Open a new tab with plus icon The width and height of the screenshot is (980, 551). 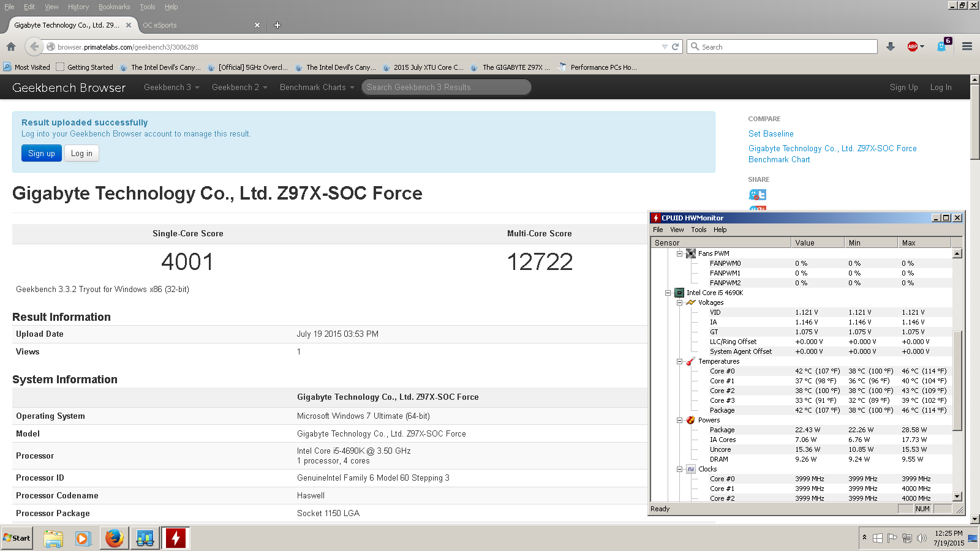click(277, 25)
